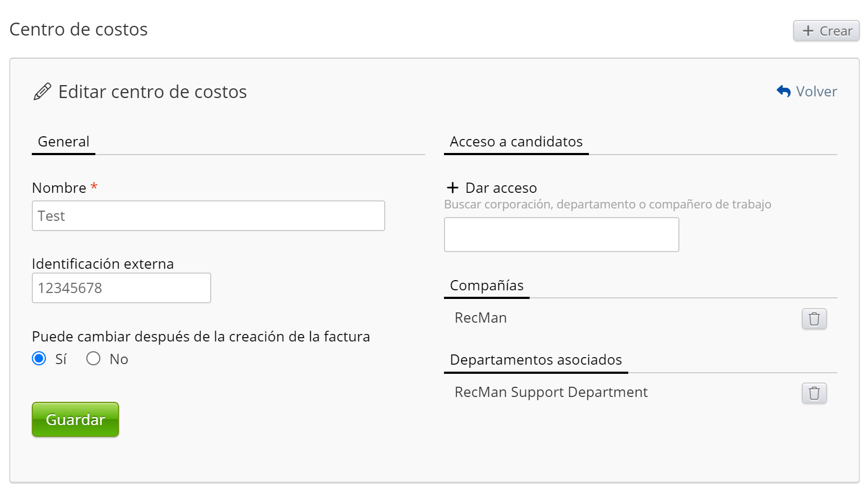This screenshot has height=488, width=868.
Task: Follow the Volver link
Action: pyautogui.click(x=816, y=92)
